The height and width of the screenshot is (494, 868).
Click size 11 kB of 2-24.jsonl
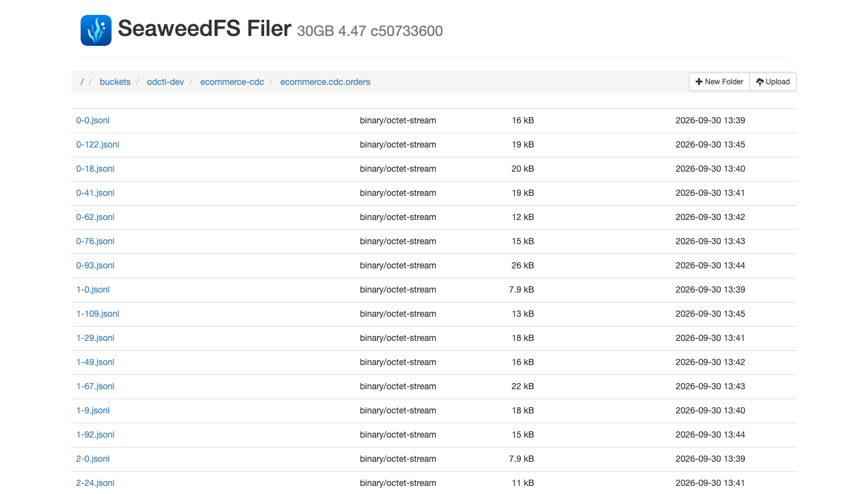[x=523, y=483]
